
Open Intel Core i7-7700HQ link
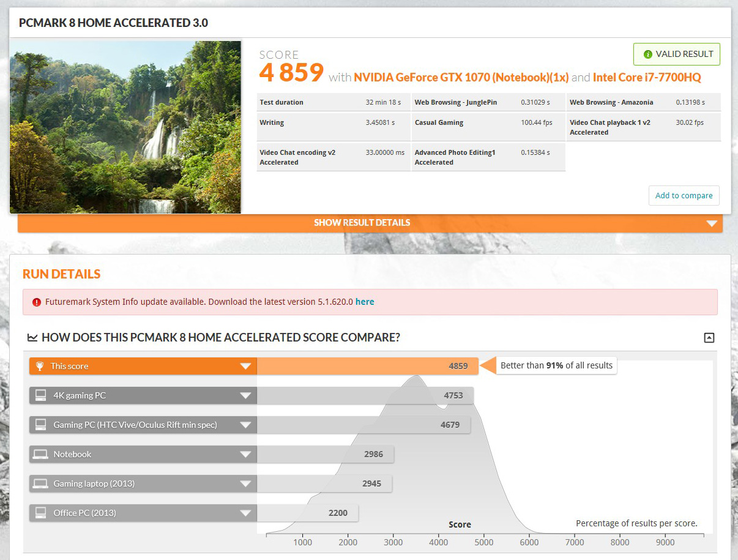647,78
